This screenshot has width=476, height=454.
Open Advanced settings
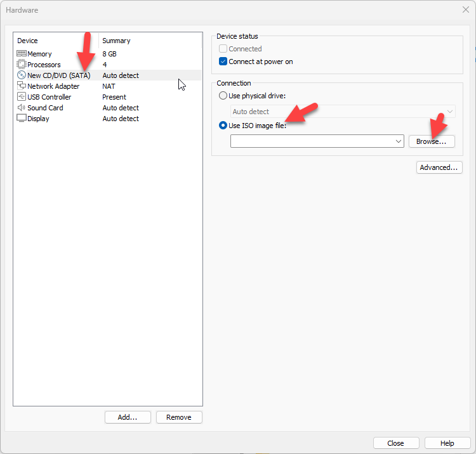coord(439,167)
